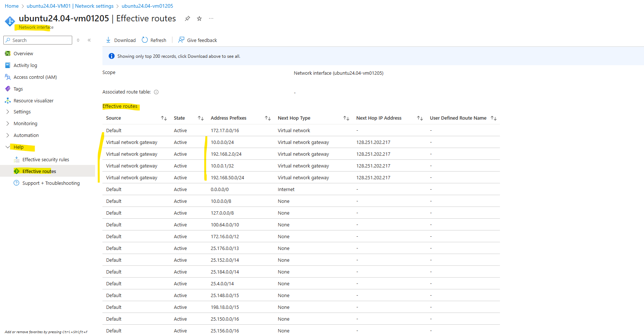Click the Give feedback person icon
Screen dimensions: 644x335
pos(181,40)
